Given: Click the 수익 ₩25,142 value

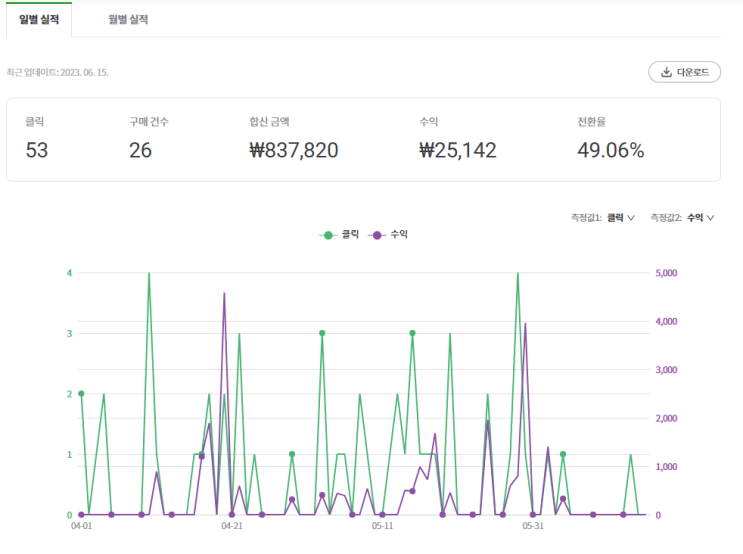Looking at the screenshot, I should tap(458, 150).
